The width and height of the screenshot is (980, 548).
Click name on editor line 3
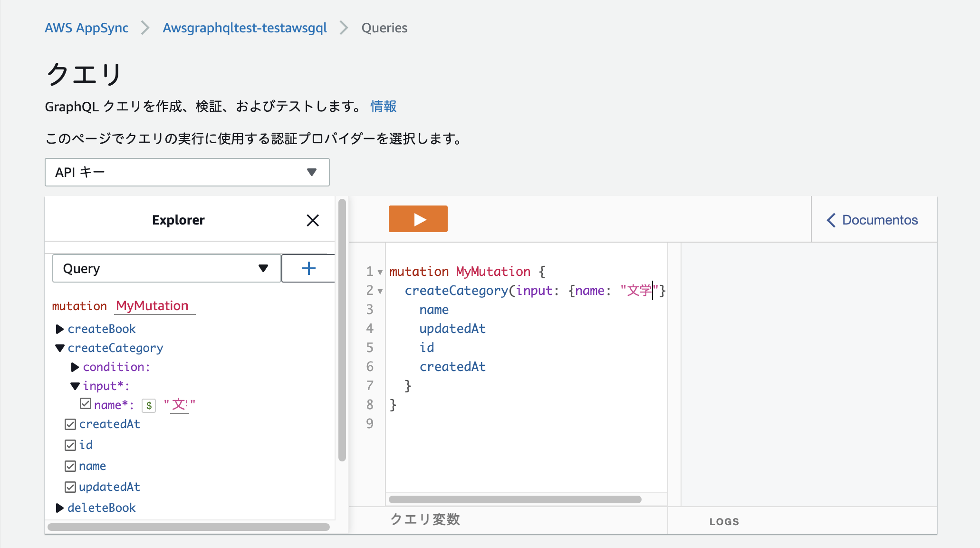(434, 310)
